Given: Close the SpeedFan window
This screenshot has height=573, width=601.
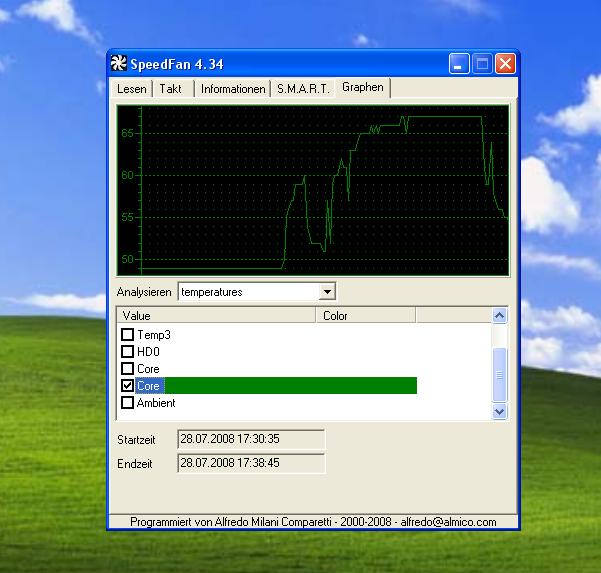Looking at the screenshot, I should pyautogui.click(x=505, y=64).
